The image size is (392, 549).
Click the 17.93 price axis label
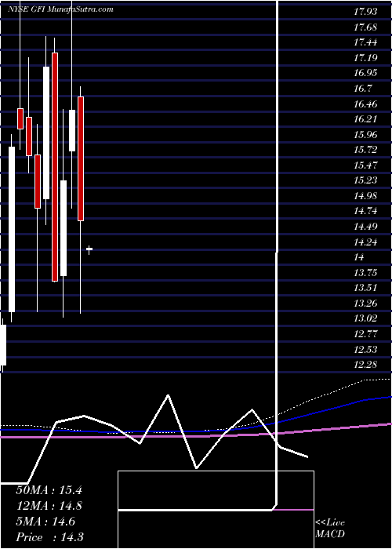click(366, 12)
